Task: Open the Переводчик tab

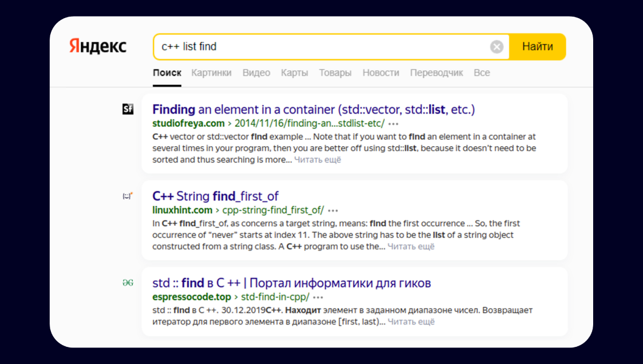Action: pyautogui.click(x=436, y=73)
